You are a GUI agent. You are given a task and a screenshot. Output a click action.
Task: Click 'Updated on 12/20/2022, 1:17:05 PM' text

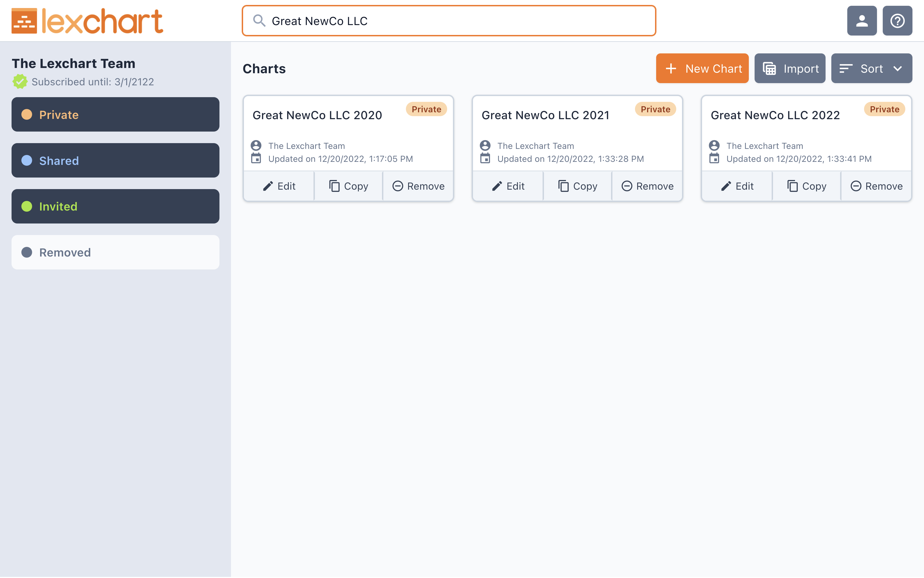point(340,159)
